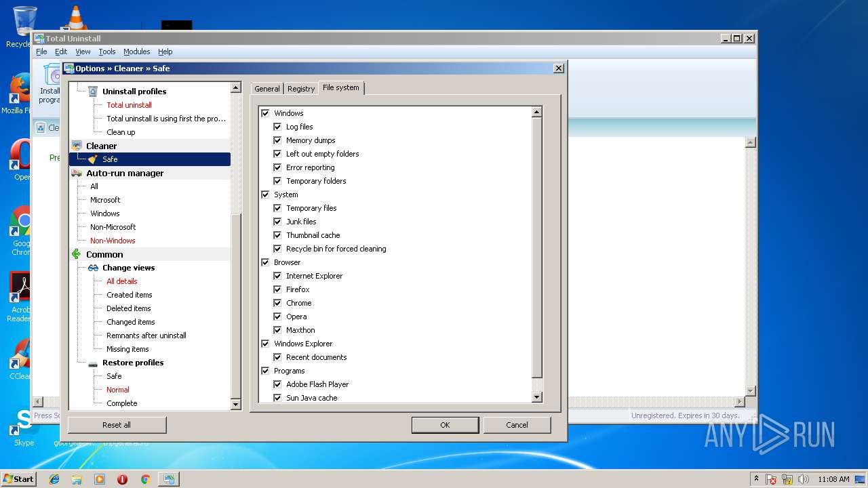Launch Windows Media Player from taskbar
Viewport: 868px width, 488px height.
click(100, 479)
